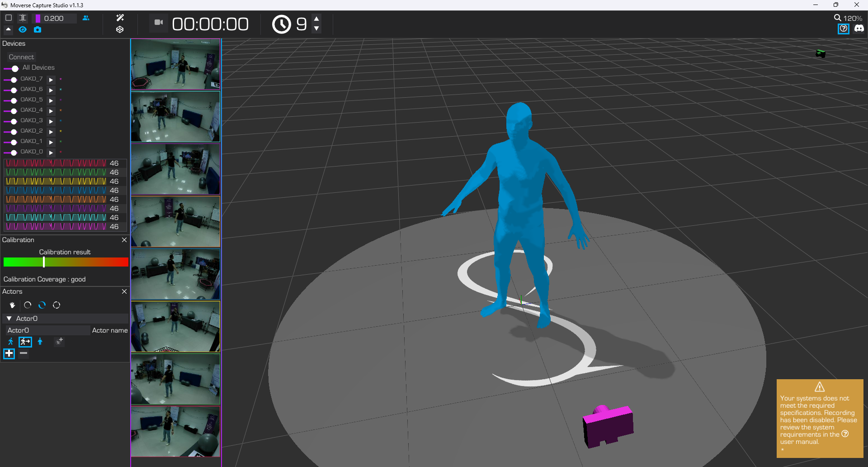The width and height of the screenshot is (868, 467).
Task: Click the Calibration result gradient bar
Action: coord(66,262)
